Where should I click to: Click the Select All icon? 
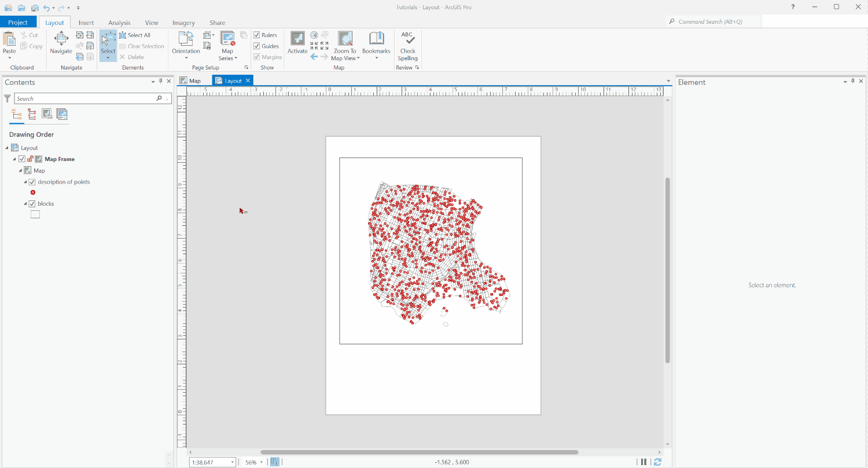click(123, 35)
